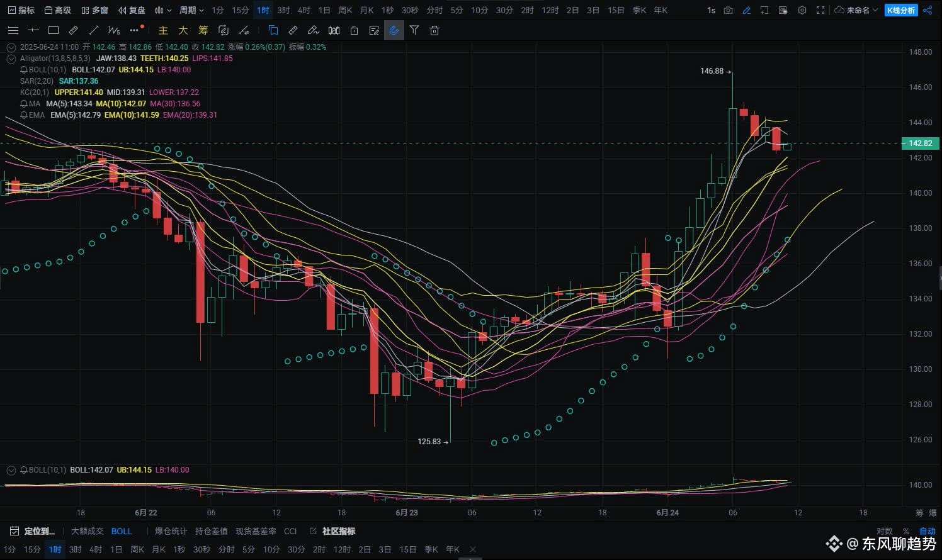Select the 大额成交 sub-indicator

(87, 531)
